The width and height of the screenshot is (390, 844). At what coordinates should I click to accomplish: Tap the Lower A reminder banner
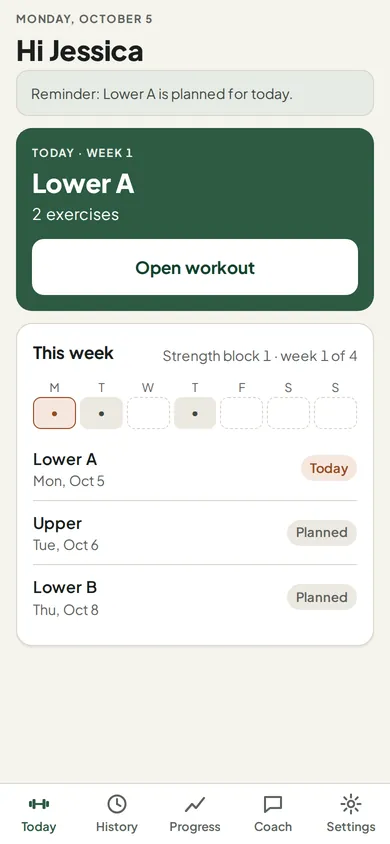click(195, 93)
